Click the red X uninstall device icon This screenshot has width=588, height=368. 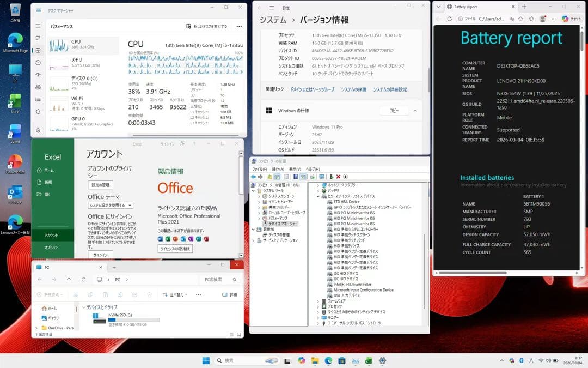(338, 177)
